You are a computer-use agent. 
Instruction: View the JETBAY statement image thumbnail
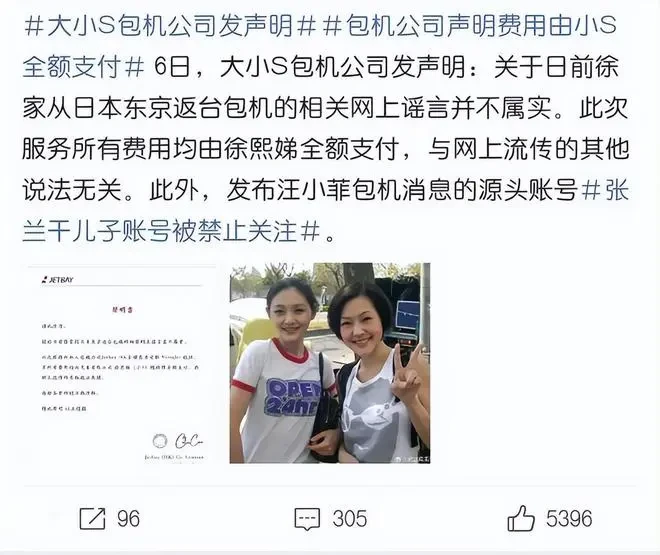(122, 363)
